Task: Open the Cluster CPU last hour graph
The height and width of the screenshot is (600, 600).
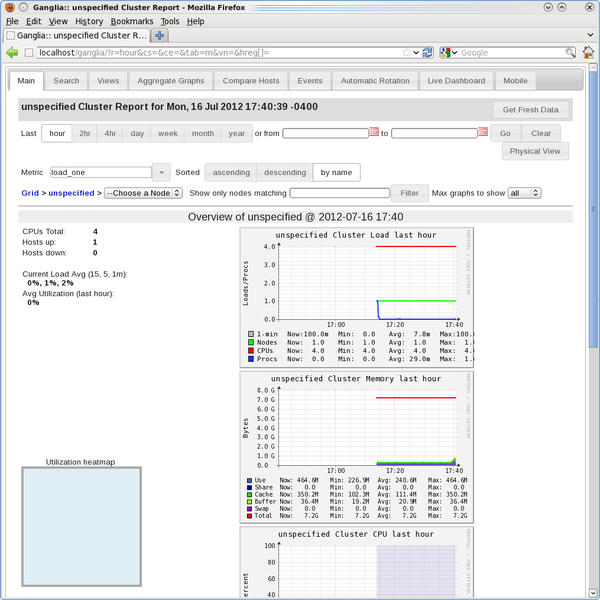Action: coord(357,562)
